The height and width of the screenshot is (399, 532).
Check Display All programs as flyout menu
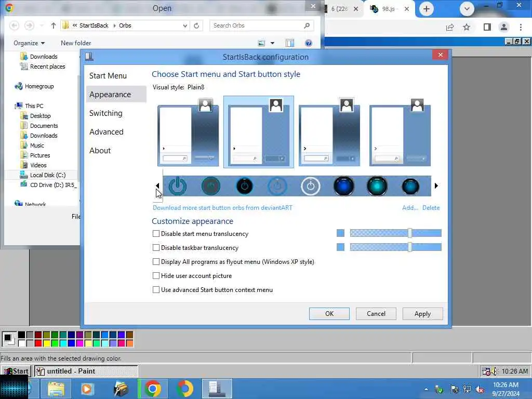pos(156,262)
